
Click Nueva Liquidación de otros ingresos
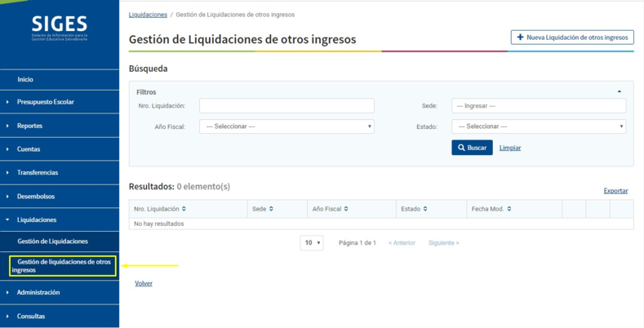point(572,38)
